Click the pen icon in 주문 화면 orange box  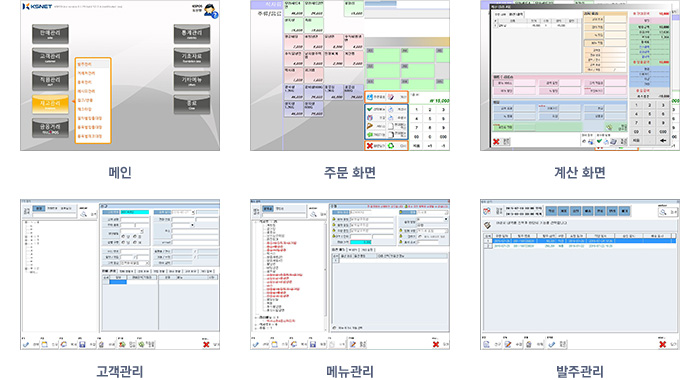[391, 96]
